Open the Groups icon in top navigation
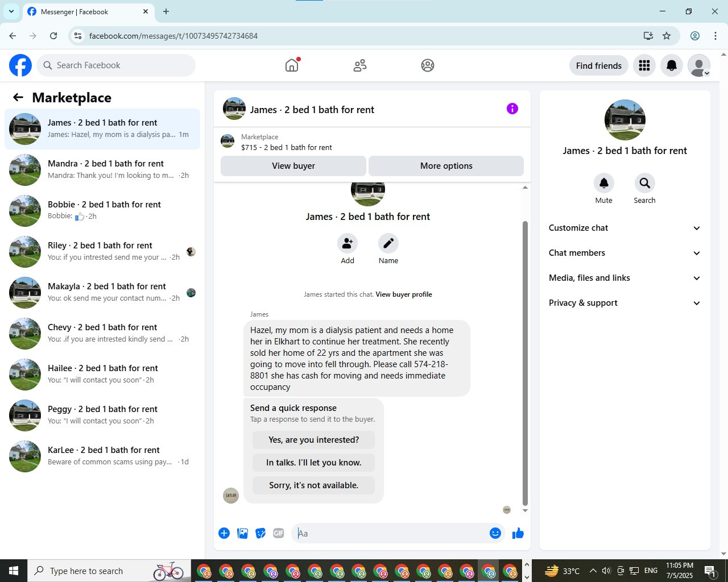The width and height of the screenshot is (728, 582). click(428, 65)
